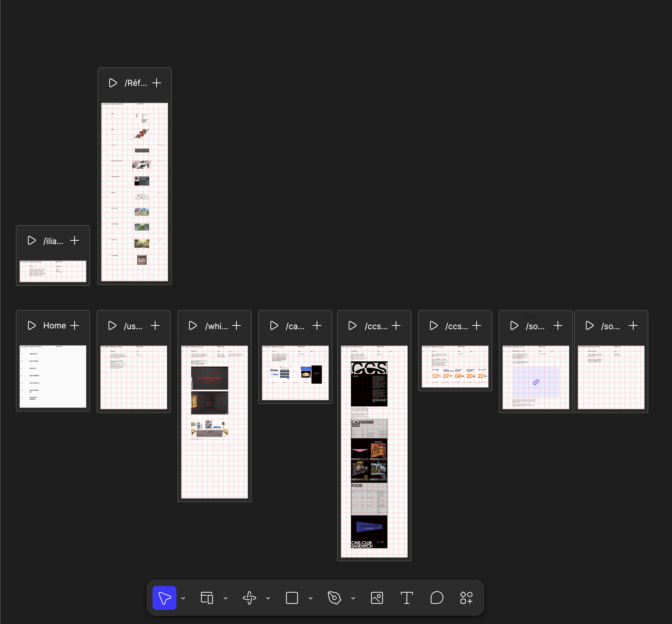Select the Pen tool
672x624 pixels.
(x=334, y=598)
